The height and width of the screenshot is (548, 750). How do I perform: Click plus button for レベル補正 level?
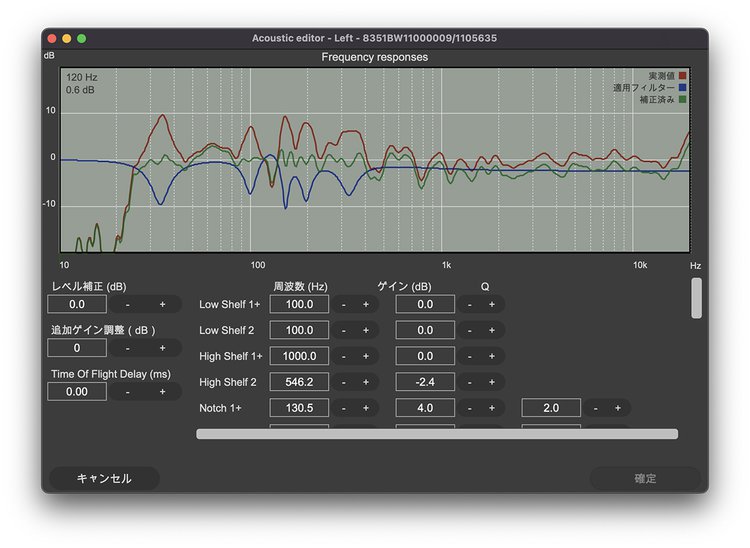pyautogui.click(x=162, y=304)
